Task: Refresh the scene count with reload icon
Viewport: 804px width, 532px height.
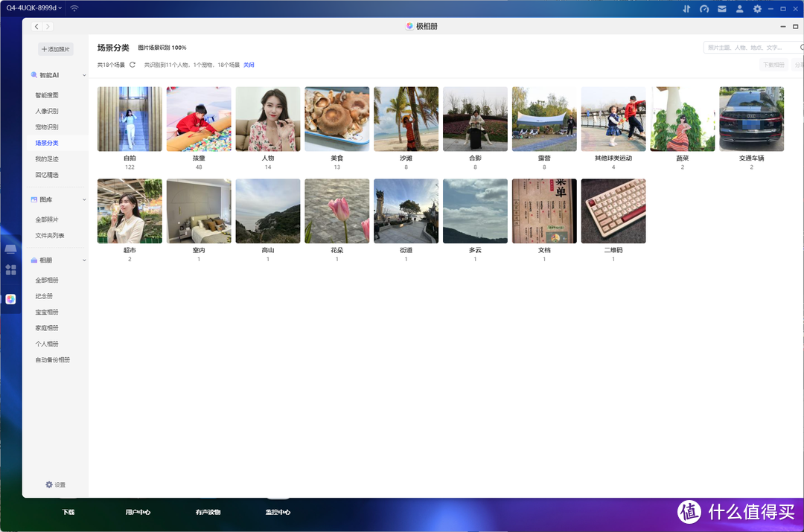Action: (133, 65)
